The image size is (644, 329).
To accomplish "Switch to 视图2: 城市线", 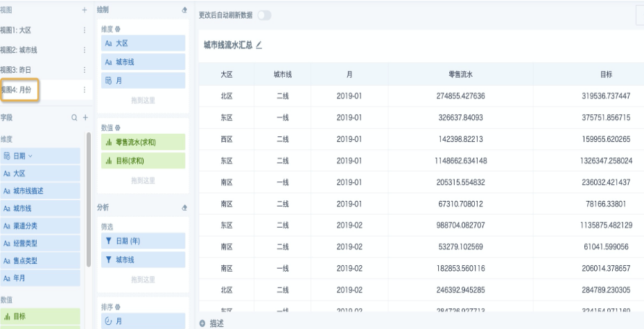I will point(19,51).
